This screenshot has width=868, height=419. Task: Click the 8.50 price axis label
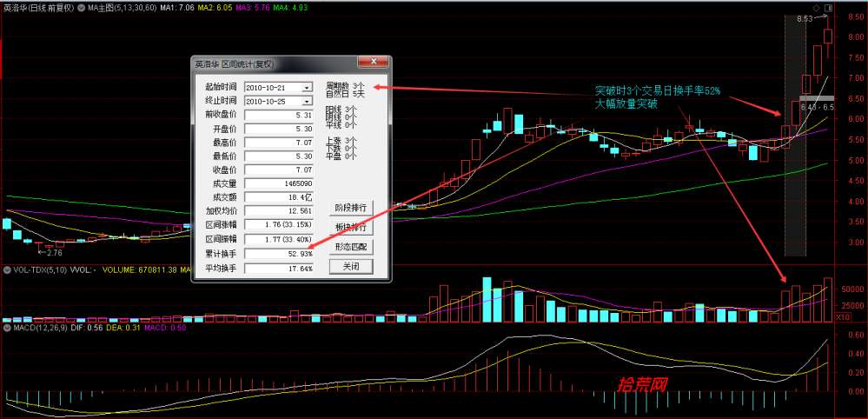pos(854,17)
